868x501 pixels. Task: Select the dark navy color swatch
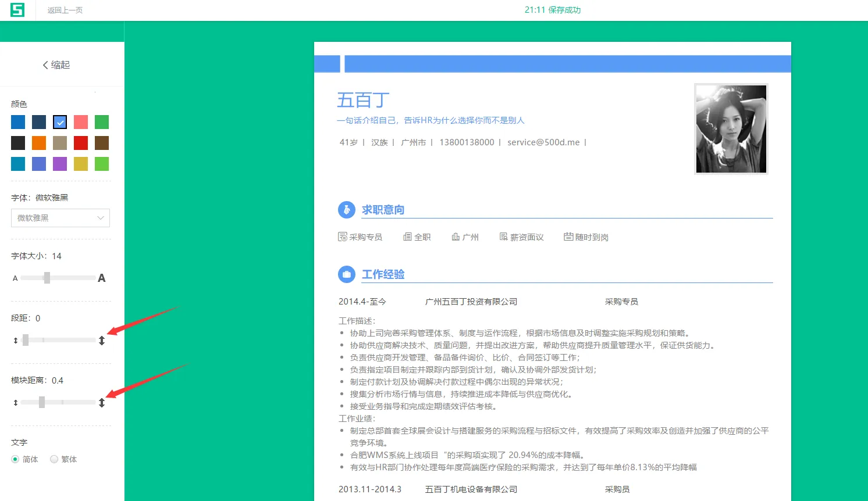click(x=39, y=122)
